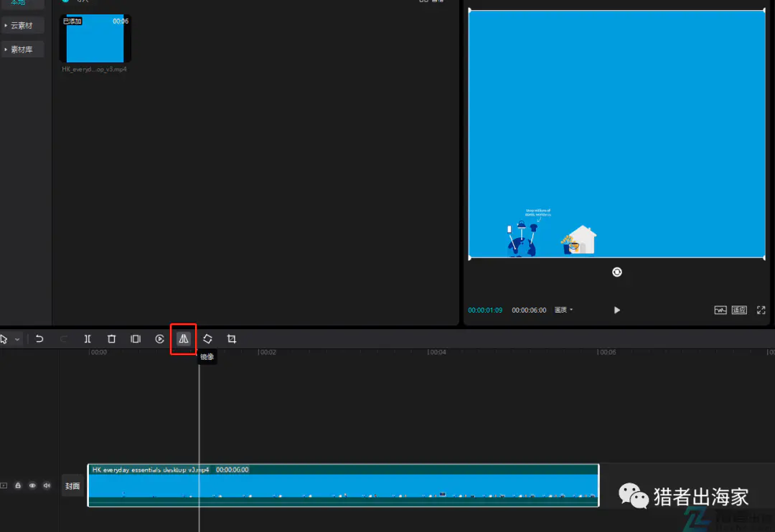Click the Rotate tool icon

click(x=207, y=338)
